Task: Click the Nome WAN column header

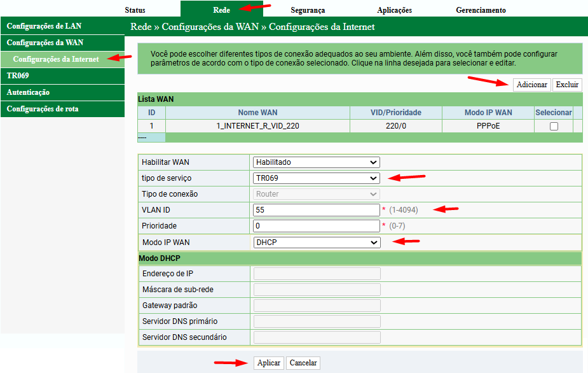Action: tap(257, 112)
